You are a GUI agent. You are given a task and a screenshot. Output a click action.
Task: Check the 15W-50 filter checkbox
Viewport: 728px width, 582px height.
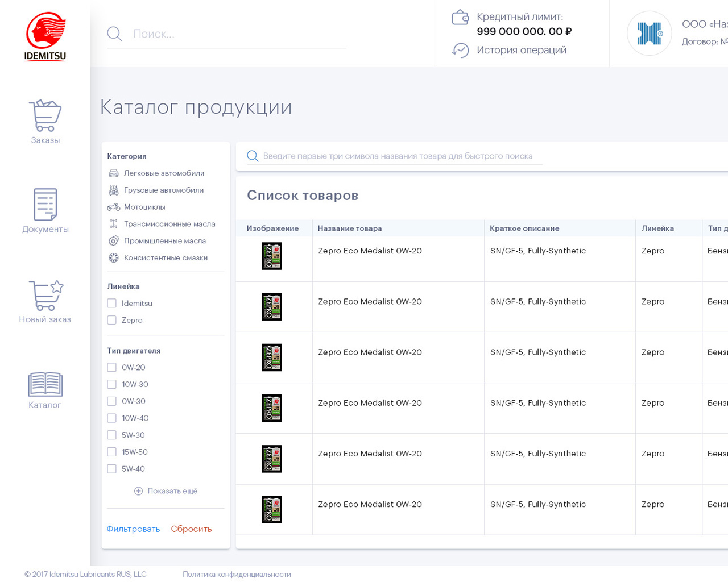(111, 452)
